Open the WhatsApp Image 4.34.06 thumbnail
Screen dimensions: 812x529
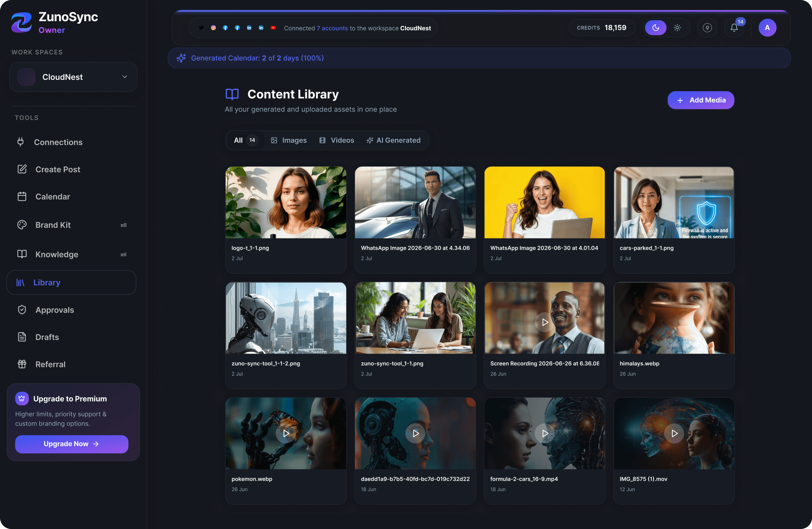click(x=415, y=203)
